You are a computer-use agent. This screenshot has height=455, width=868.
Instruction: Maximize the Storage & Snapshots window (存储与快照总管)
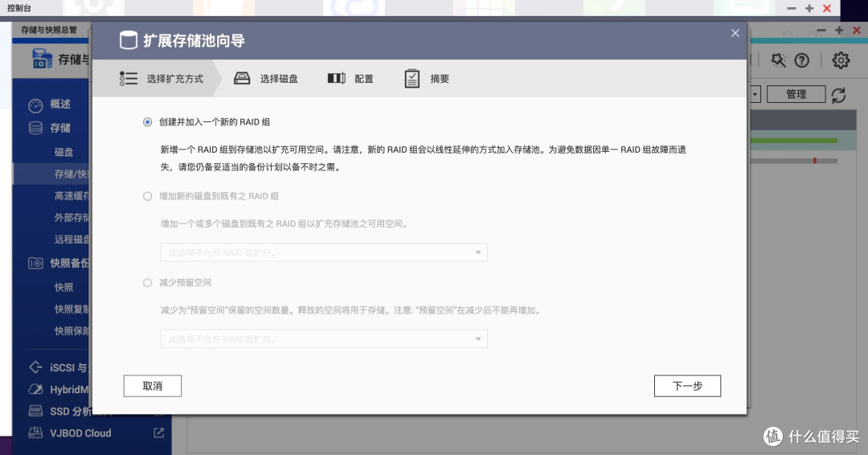(x=839, y=31)
